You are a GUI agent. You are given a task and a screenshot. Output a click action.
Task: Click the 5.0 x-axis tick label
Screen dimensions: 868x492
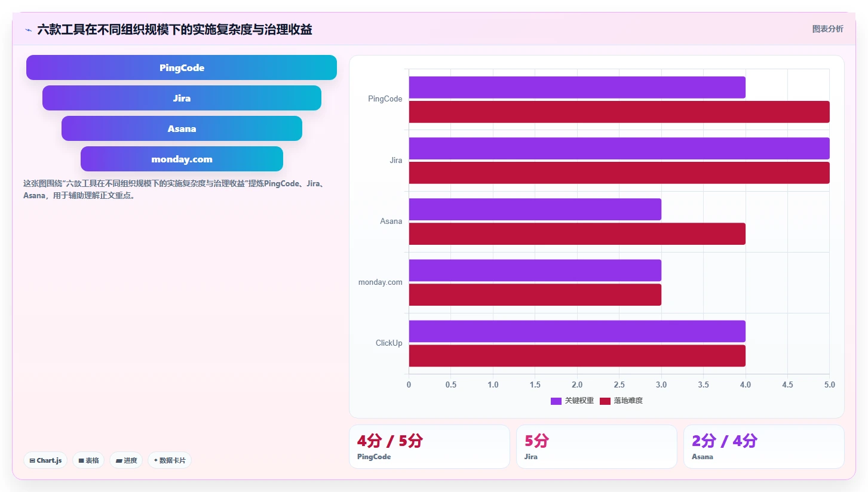829,385
